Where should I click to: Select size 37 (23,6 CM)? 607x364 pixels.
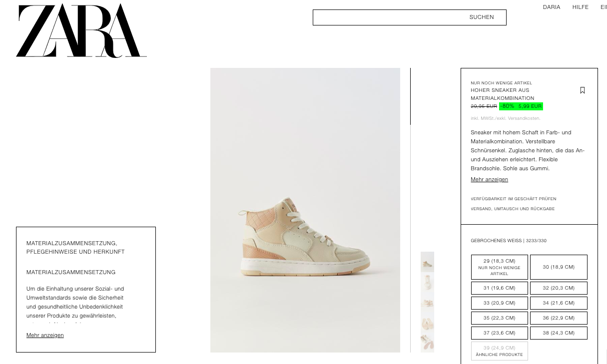[x=500, y=333]
